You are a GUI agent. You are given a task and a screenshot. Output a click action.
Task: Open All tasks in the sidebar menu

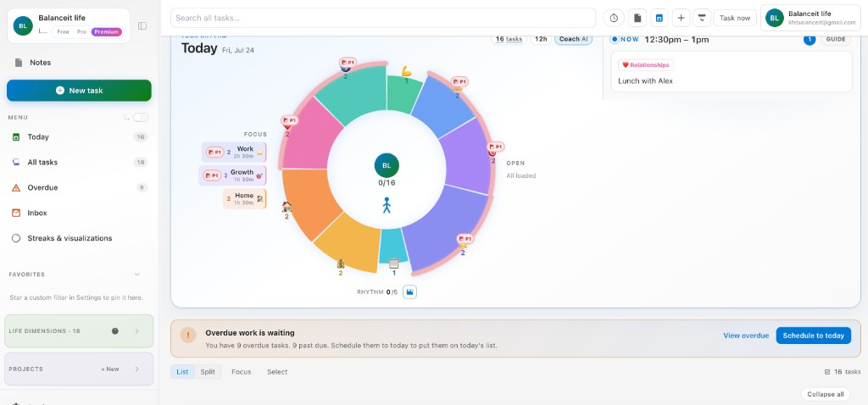79,162
